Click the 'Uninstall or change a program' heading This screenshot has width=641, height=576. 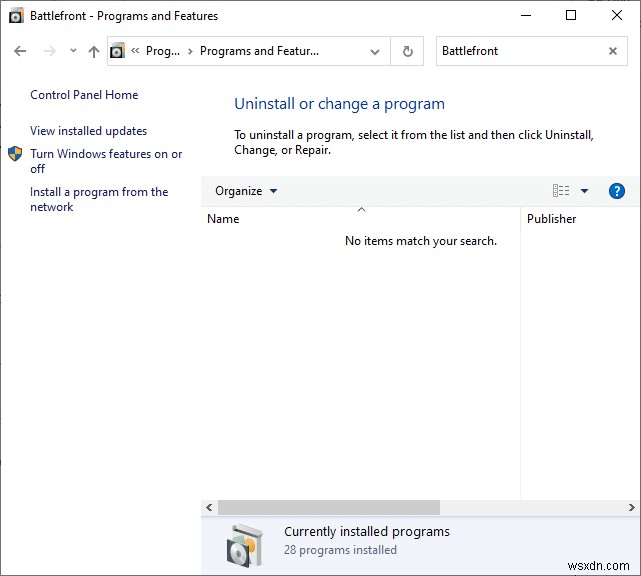(339, 104)
